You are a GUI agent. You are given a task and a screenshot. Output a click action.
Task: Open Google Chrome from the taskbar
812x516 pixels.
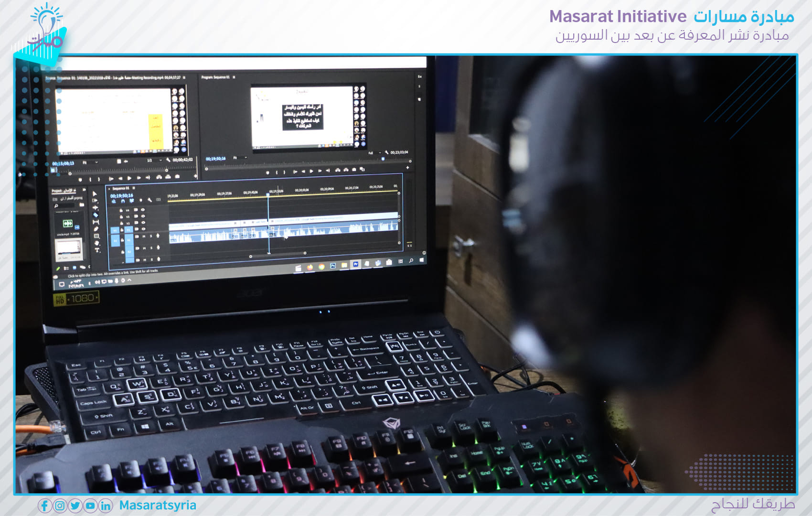click(x=321, y=267)
